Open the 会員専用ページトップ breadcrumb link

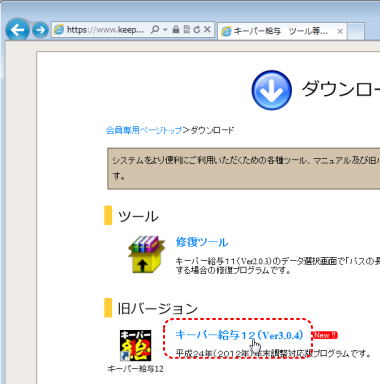point(144,130)
